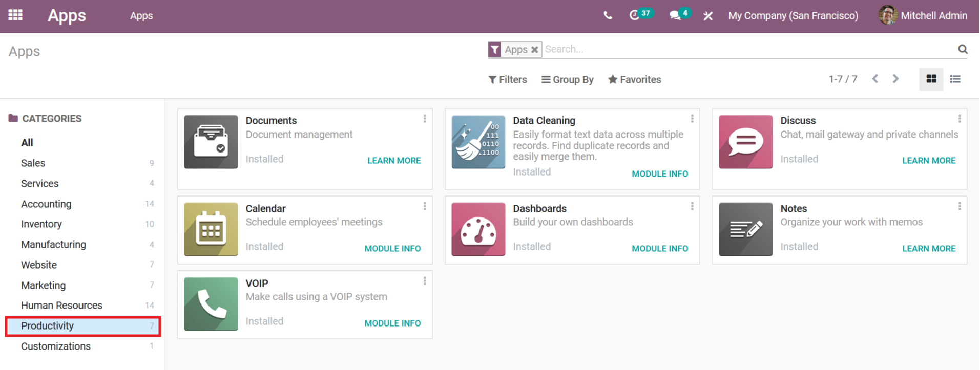Click the Calendar app icon
The width and height of the screenshot is (980, 370).
[x=211, y=229]
